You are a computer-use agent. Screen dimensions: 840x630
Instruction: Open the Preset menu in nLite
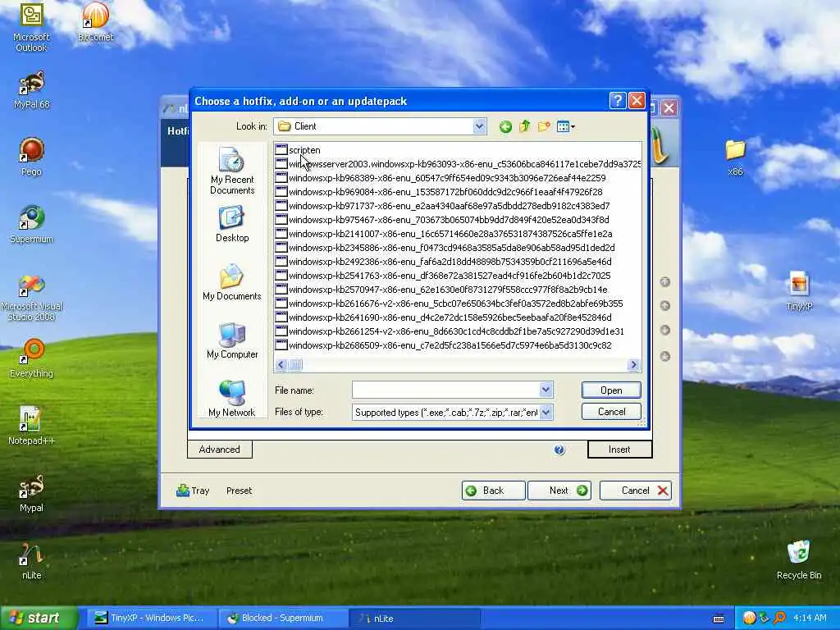(x=239, y=491)
